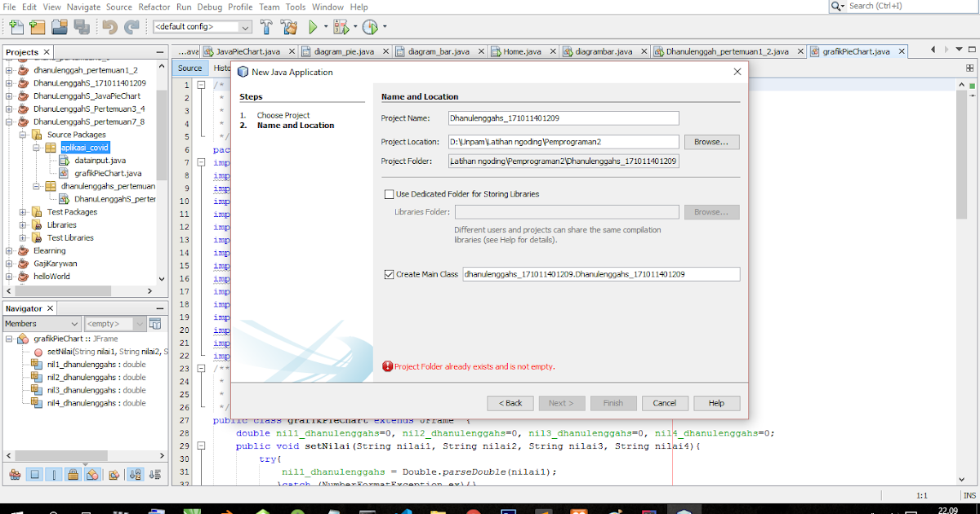Click the Build Project hammer icon
980x514 pixels.
(266, 26)
